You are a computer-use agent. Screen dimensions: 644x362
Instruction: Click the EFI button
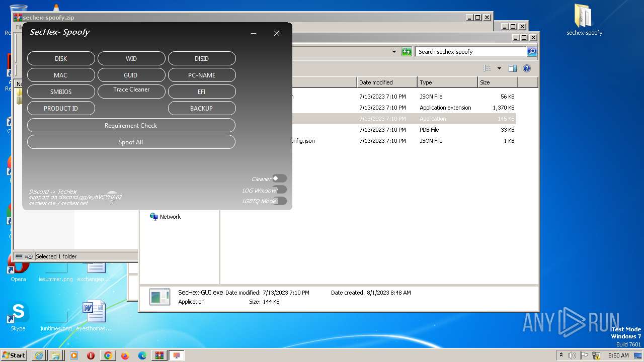click(x=202, y=92)
